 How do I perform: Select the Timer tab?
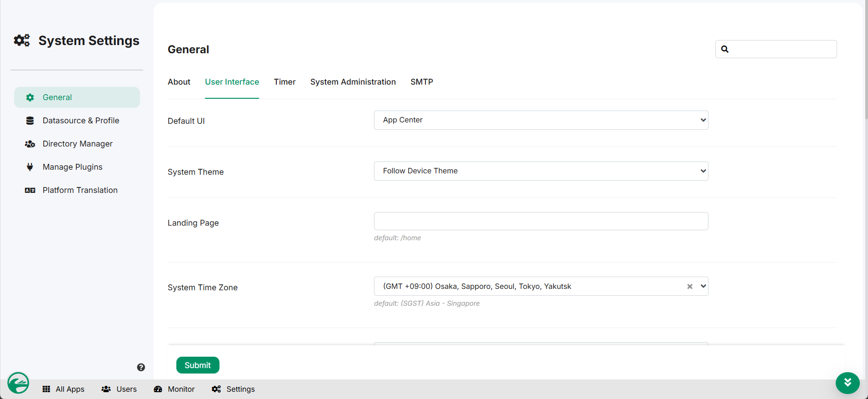click(x=284, y=82)
